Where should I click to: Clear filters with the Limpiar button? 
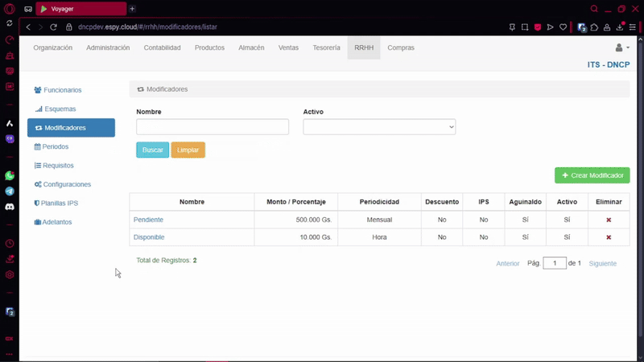coord(188,150)
